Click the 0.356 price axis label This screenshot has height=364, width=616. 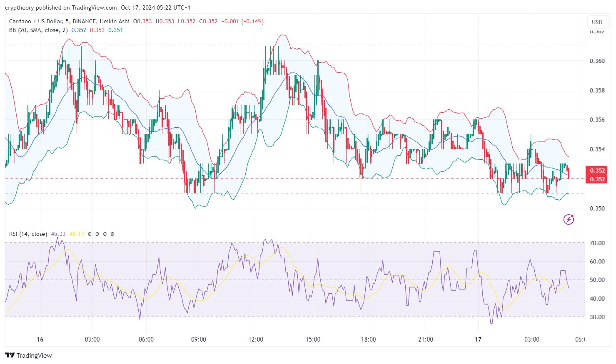coord(597,120)
